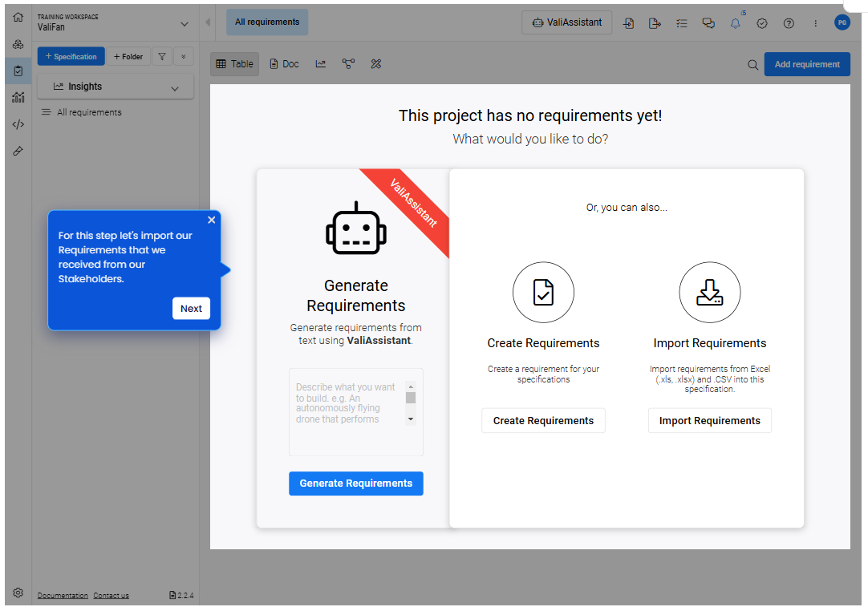868x611 pixels.
Task: Click the robot icon on Generate card
Action: click(x=356, y=228)
